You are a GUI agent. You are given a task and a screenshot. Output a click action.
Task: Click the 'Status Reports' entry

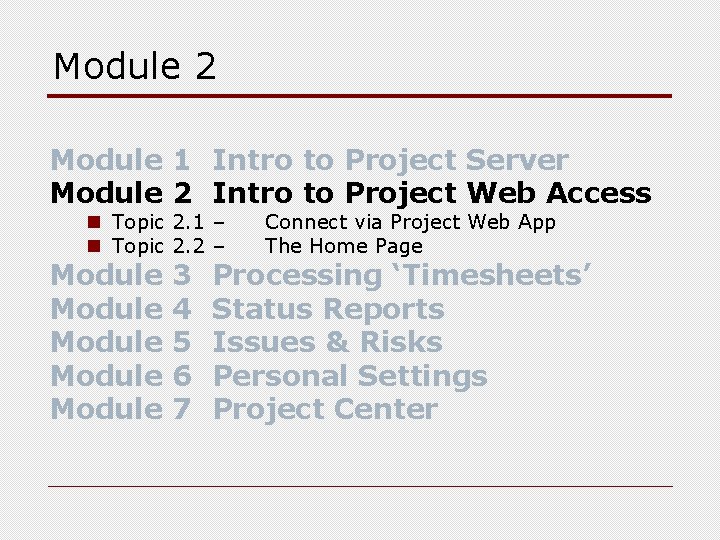(x=329, y=309)
